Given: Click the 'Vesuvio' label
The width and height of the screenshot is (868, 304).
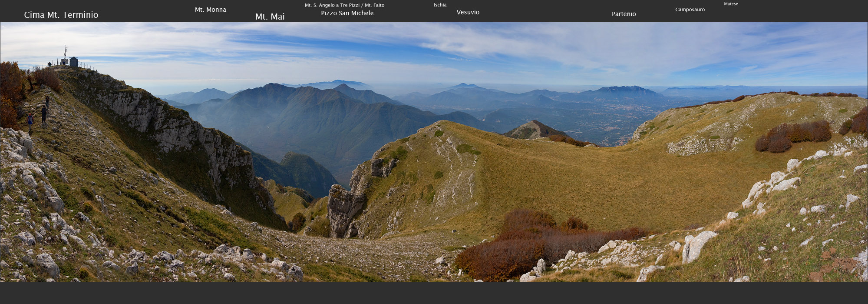Looking at the screenshot, I should 468,12.
